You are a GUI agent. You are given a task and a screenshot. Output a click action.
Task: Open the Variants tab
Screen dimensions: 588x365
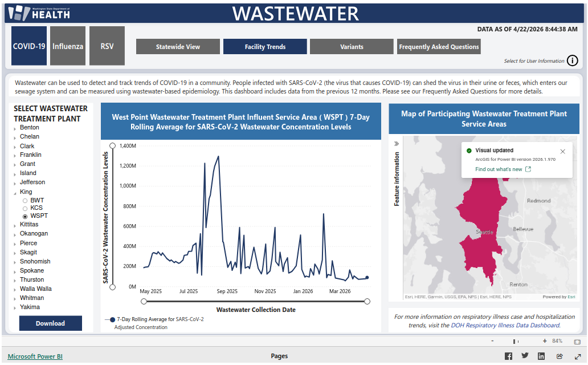[x=352, y=47]
